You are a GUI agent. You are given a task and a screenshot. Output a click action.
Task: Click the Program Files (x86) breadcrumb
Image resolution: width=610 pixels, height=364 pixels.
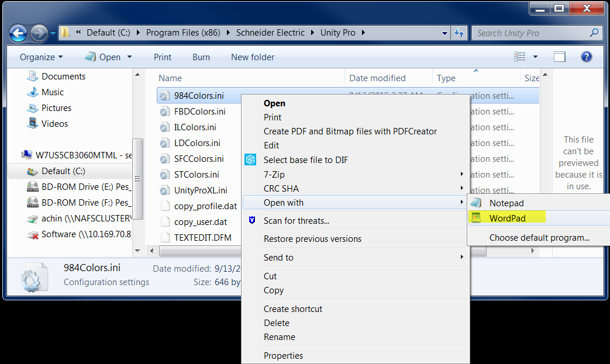tap(183, 33)
